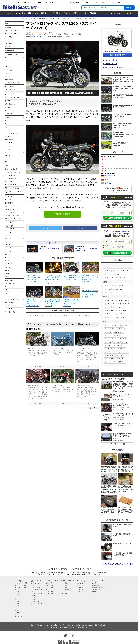This screenshot has height=644, width=138.
Task: Open the タイプで選ぶ navigation tab
Action: [20, 13]
